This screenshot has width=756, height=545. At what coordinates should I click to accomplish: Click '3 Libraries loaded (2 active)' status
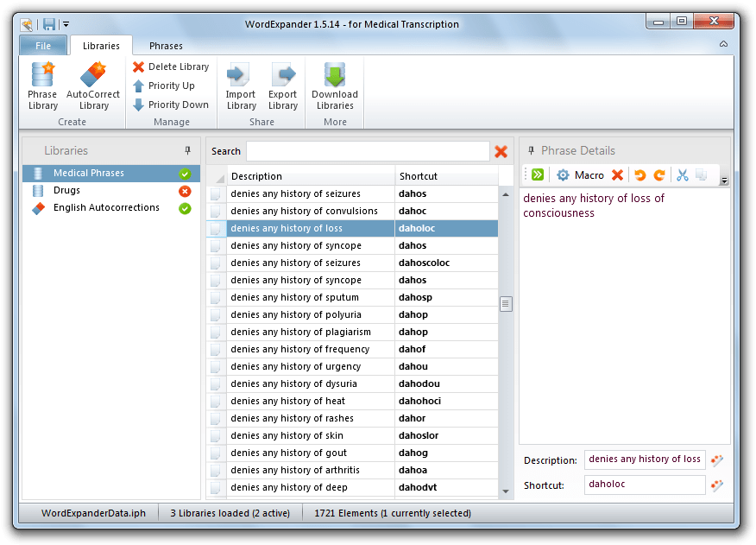(230, 513)
